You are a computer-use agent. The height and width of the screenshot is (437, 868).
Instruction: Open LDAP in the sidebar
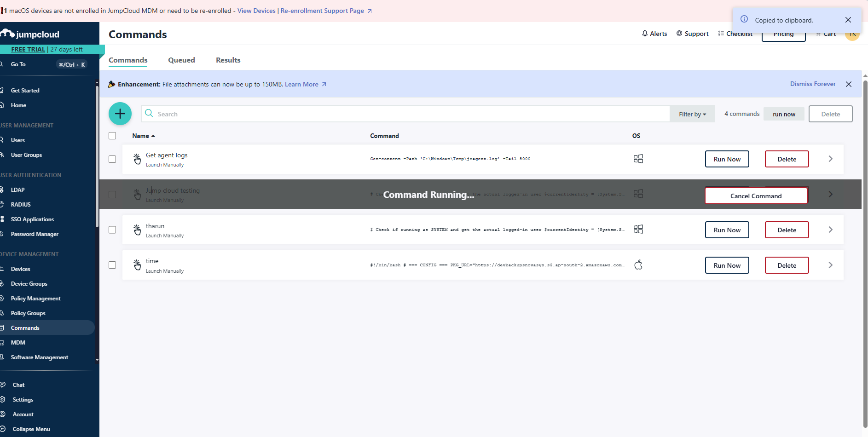click(18, 190)
